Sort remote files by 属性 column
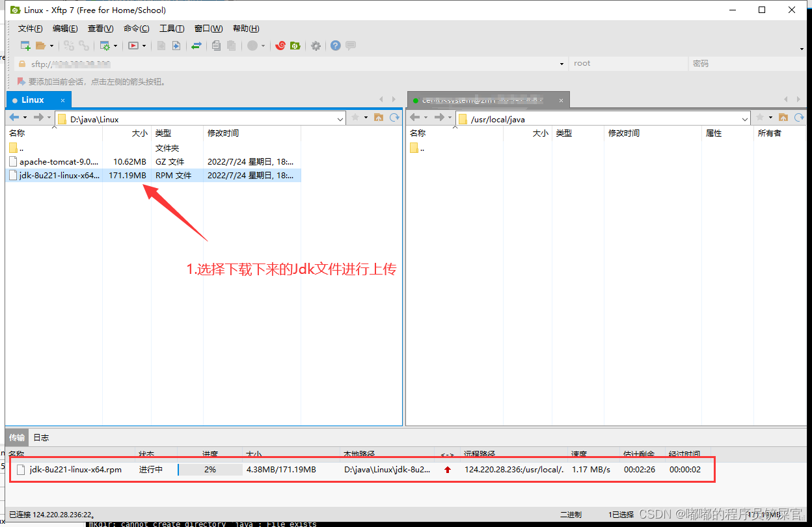This screenshot has height=527, width=812. (727, 133)
